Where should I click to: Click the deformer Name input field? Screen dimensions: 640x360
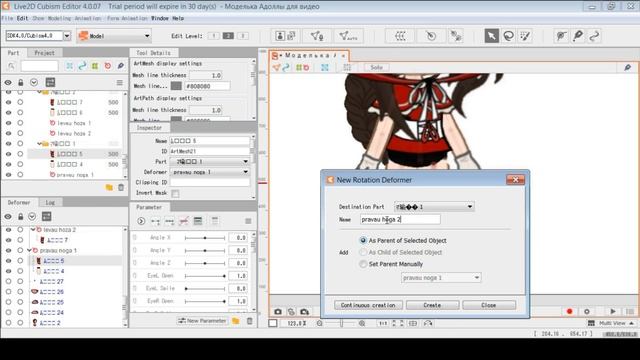[400, 219]
